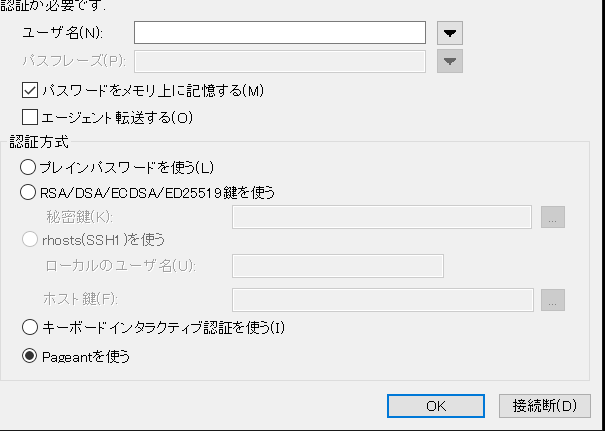The image size is (605, 431).
Task: Click the OK button
Action: [436, 406]
